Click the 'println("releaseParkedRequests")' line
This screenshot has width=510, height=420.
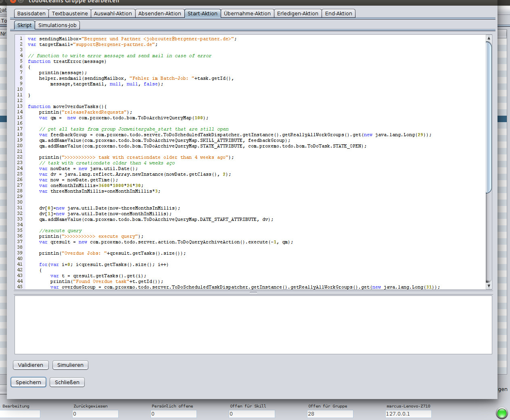pos(86,112)
